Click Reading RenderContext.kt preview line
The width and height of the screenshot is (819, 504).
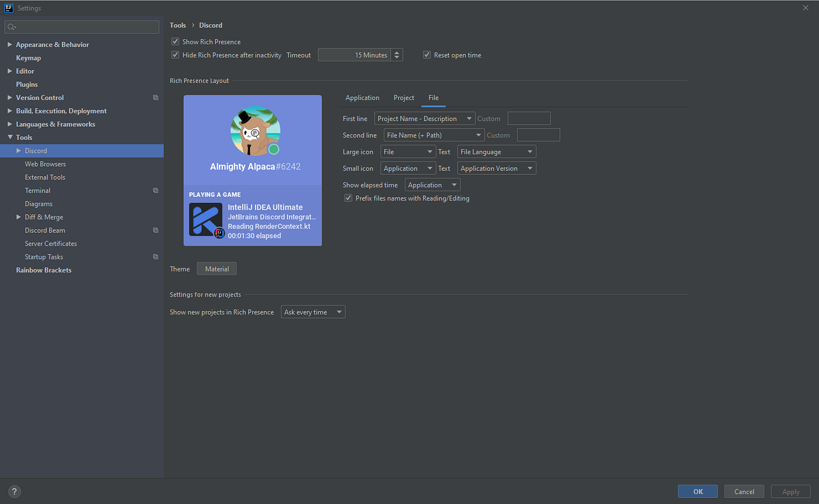pos(269,226)
